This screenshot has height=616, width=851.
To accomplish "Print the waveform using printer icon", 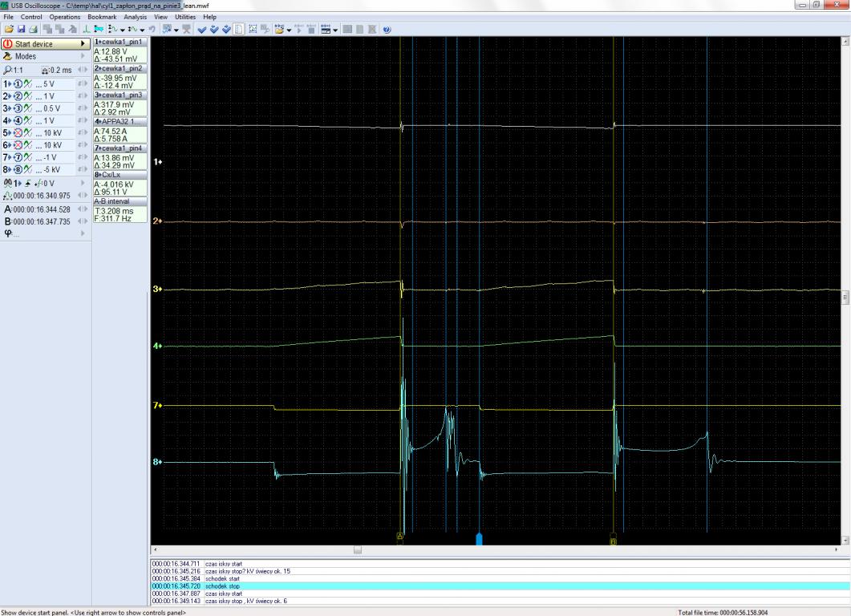I will tap(33, 30).
